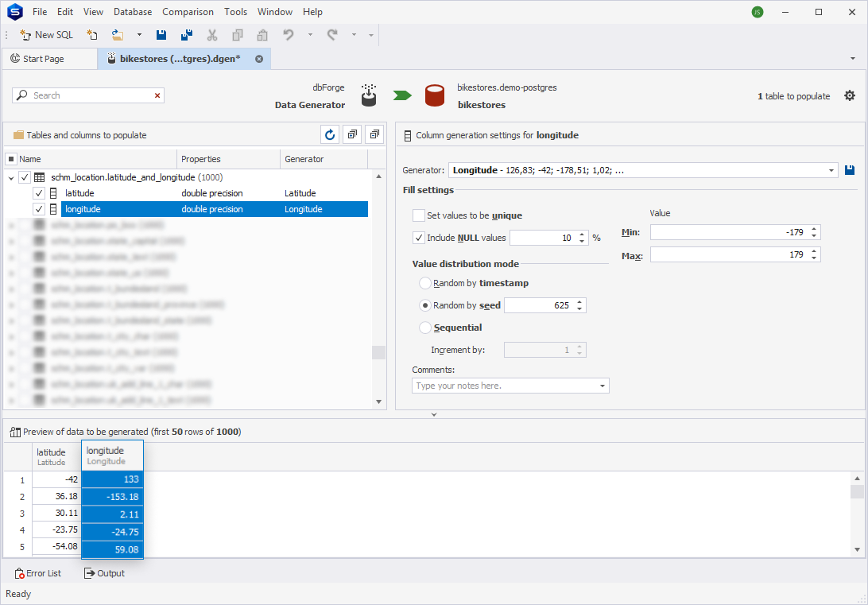Viewport: 868px width, 605px height.
Task: Open the dropdown arrow beside open file
Action: point(139,35)
